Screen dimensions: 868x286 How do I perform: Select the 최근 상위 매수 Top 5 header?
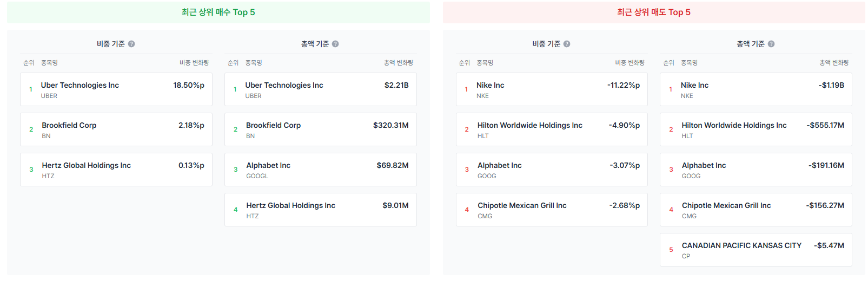click(218, 12)
